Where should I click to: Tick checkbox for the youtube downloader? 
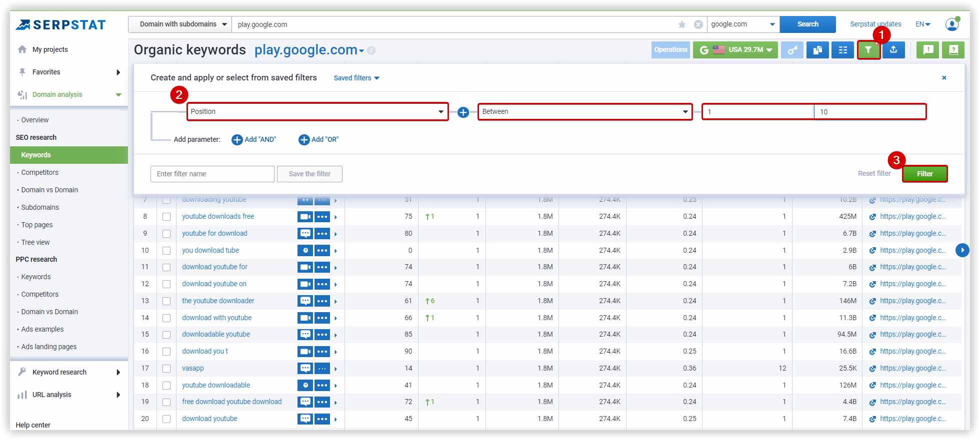[166, 301]
